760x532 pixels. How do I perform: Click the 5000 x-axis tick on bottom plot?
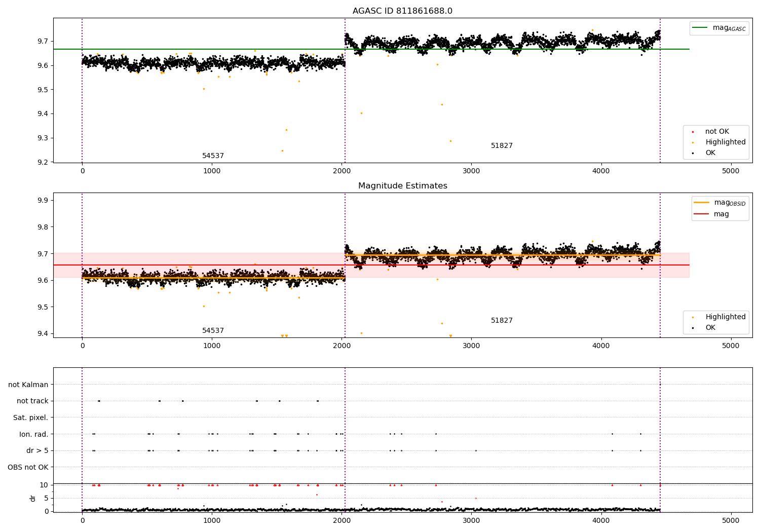pos(731,520)
